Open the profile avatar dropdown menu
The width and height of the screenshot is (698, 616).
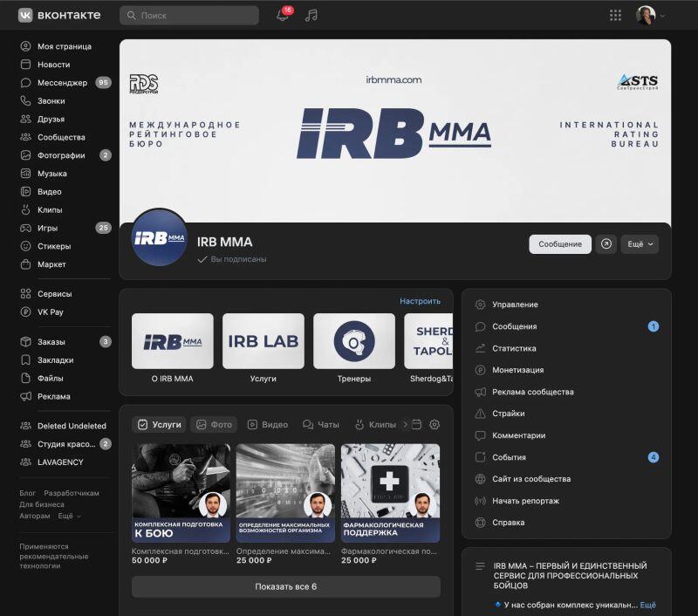(x=650, y=16)
